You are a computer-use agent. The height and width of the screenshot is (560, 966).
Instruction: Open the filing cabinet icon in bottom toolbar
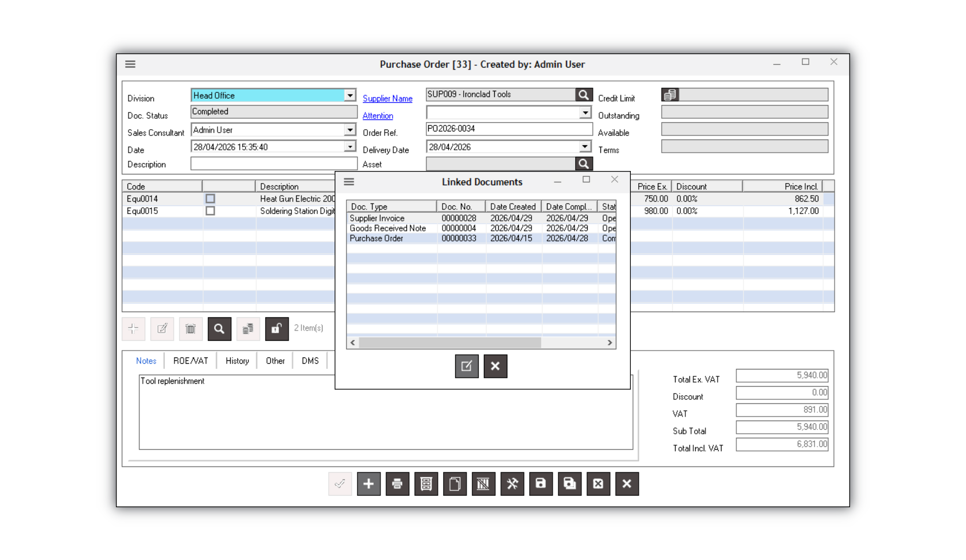click(x=426, y=484)
